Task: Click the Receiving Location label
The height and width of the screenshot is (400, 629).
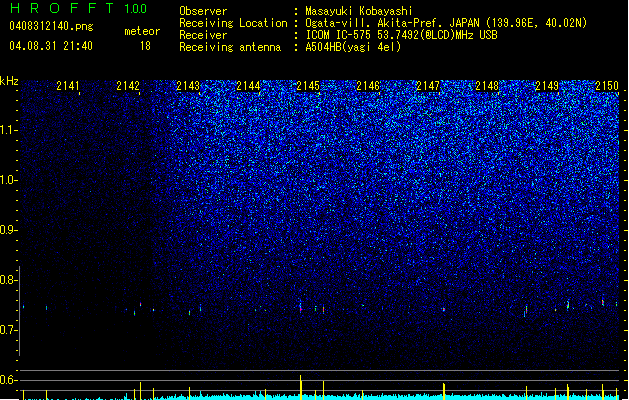Action: (x=233, y=23)
